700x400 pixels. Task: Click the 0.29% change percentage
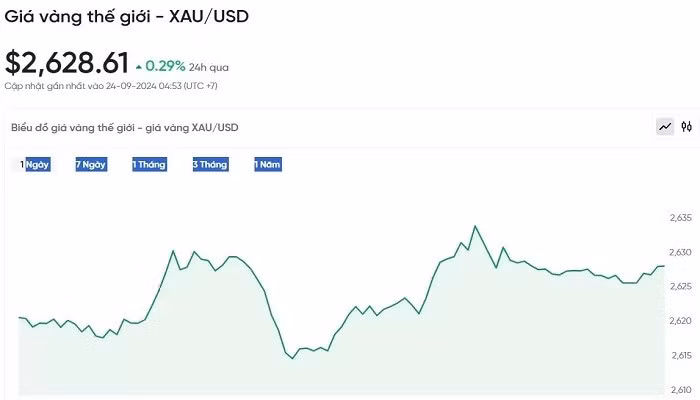coord(165,66)
